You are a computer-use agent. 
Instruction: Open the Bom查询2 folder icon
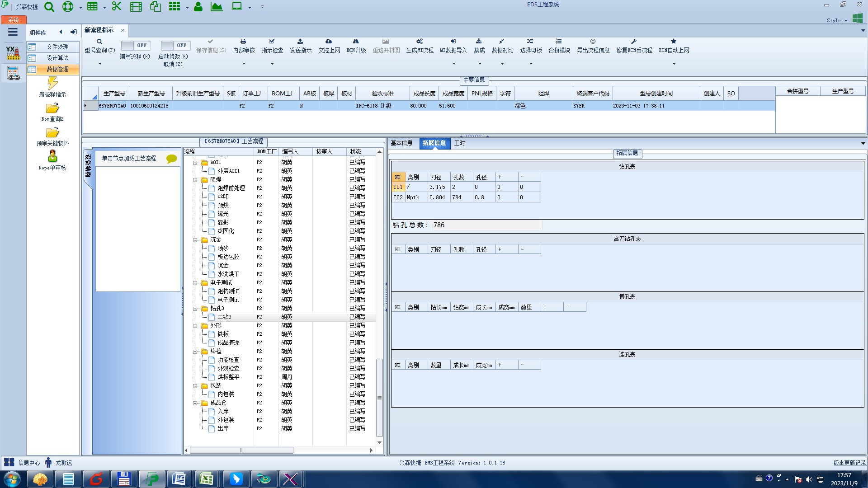(52, 108)
